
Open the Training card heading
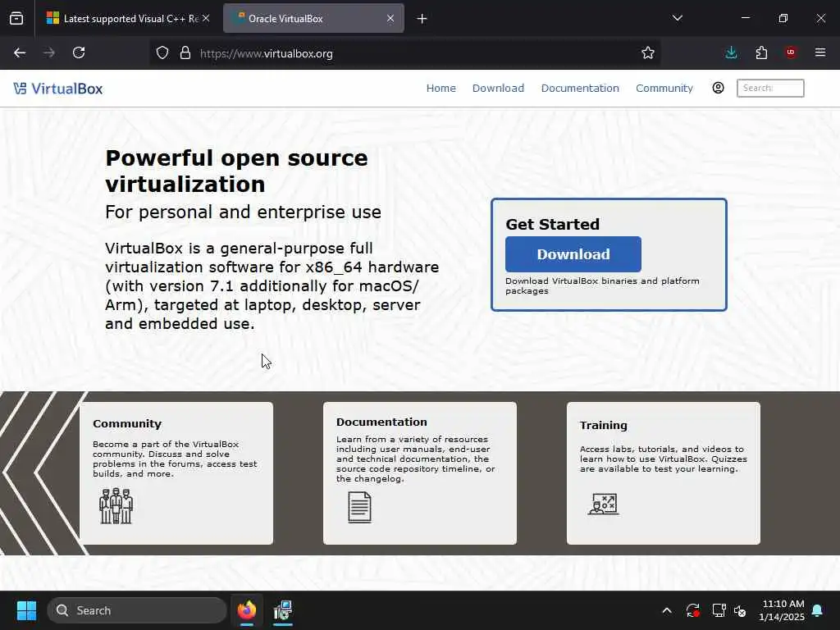tap(603, 426)
